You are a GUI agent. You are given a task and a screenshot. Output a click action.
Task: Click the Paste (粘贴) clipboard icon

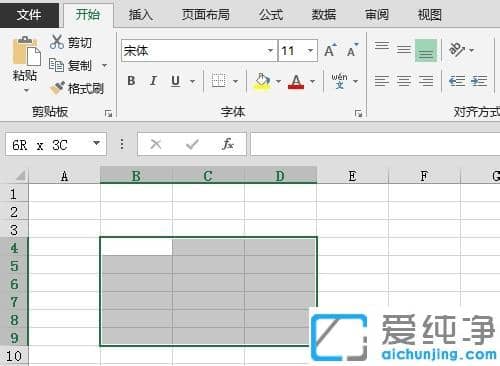(x=26, y=52)
